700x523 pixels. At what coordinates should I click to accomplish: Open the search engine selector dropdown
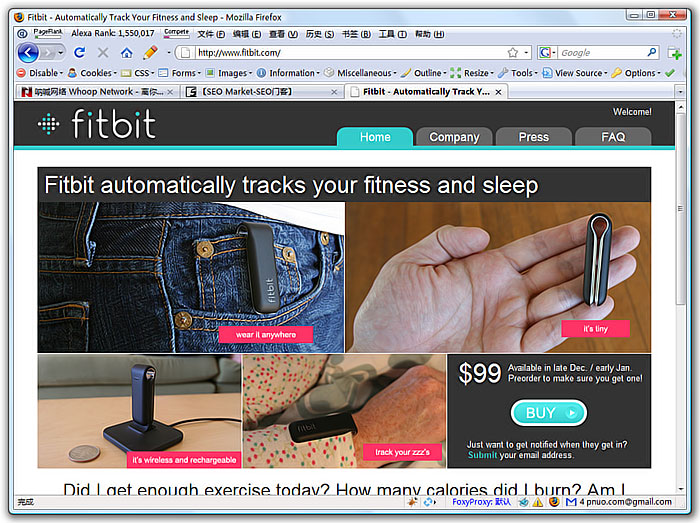547,53
